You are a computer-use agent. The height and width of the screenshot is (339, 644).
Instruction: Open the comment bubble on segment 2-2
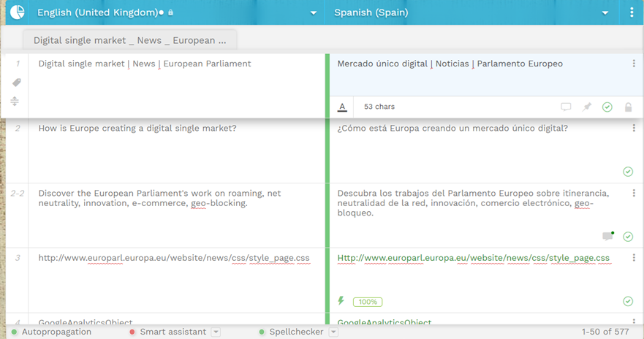(607, 236)
